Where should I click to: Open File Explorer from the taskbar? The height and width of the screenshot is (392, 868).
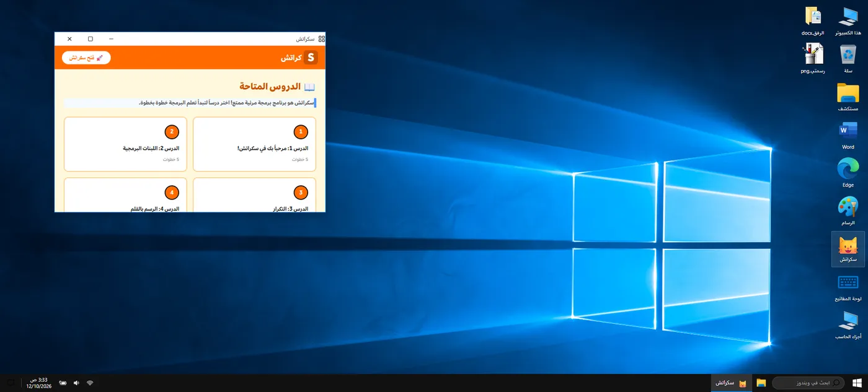coord(761,383)
